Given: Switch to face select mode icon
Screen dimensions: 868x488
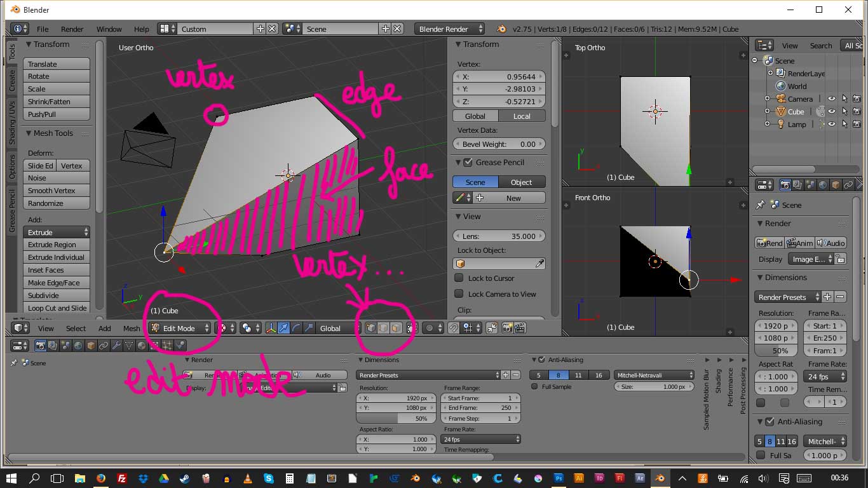Looking at the screenshot, I should 395,329.
